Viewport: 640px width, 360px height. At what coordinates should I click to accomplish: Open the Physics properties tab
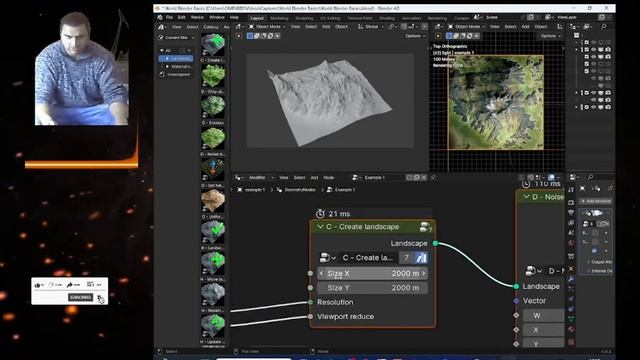click(x=571, y=299)
